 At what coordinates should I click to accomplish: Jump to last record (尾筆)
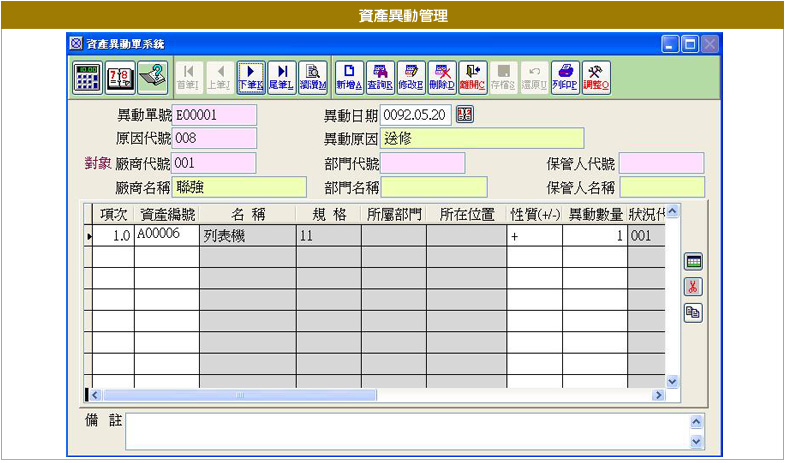pos(282,77)
